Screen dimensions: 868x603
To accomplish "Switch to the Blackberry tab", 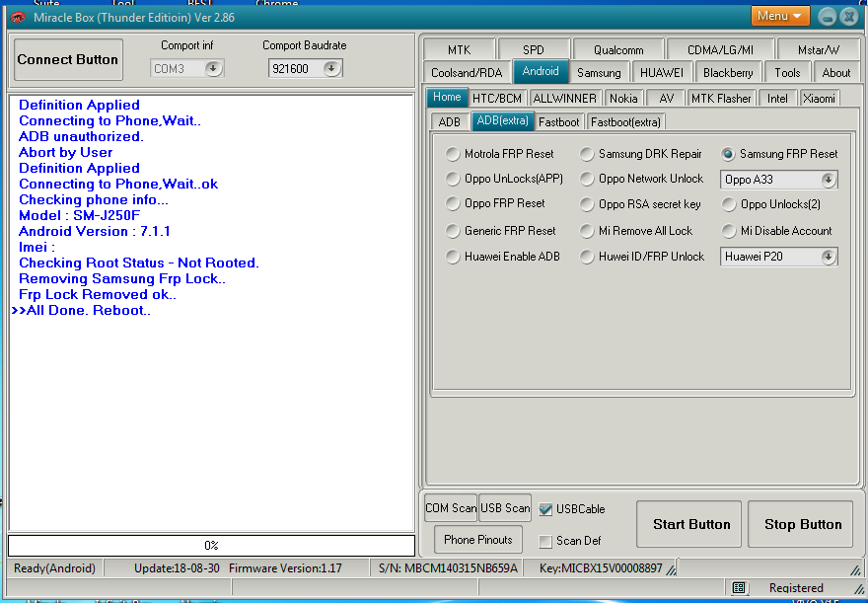I will pos(728,72).
